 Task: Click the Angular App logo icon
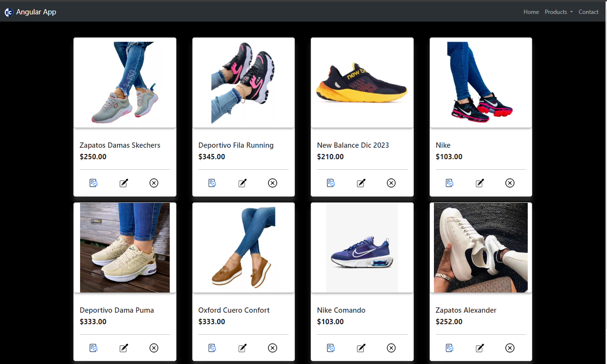pyautogui.click(x=9, y=12)
